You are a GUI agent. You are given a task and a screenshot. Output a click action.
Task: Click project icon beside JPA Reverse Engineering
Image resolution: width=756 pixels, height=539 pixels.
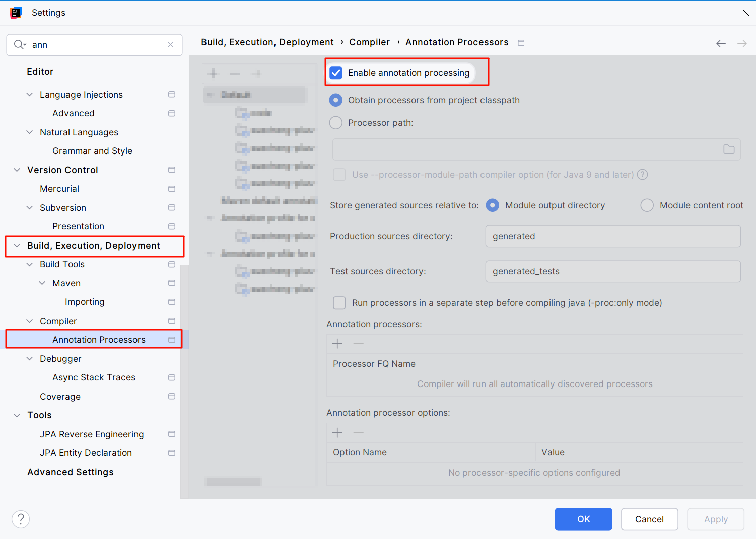[x=172, y=434]
